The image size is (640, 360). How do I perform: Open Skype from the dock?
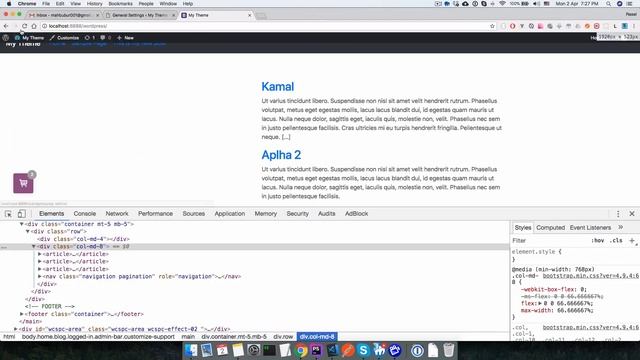point(363,350)
